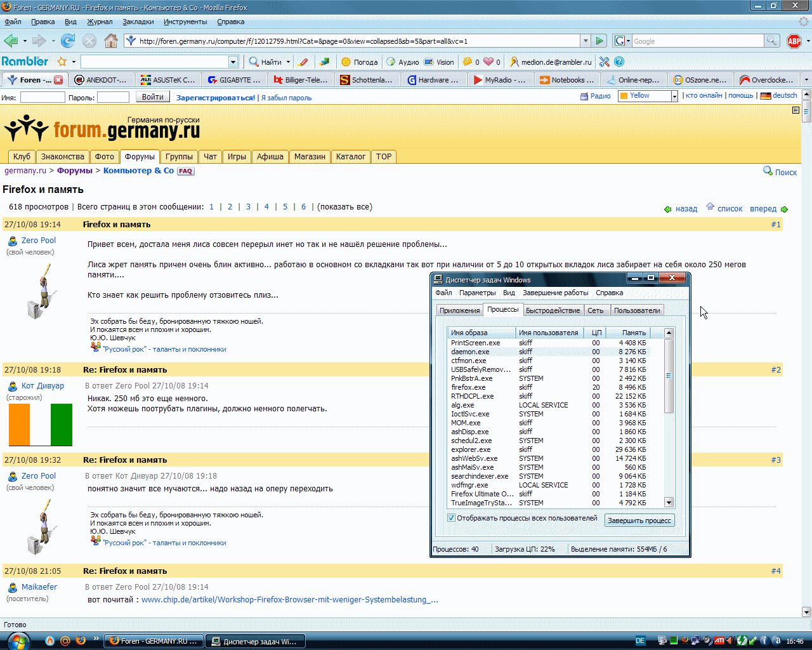Click the Пароль input field

pos(114,97)
